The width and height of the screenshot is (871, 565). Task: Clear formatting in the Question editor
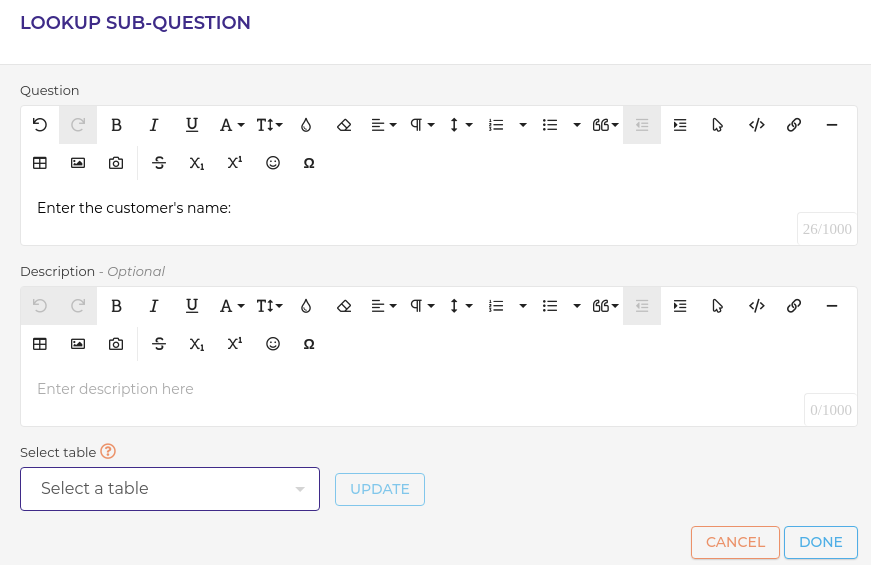pos(344,125)
